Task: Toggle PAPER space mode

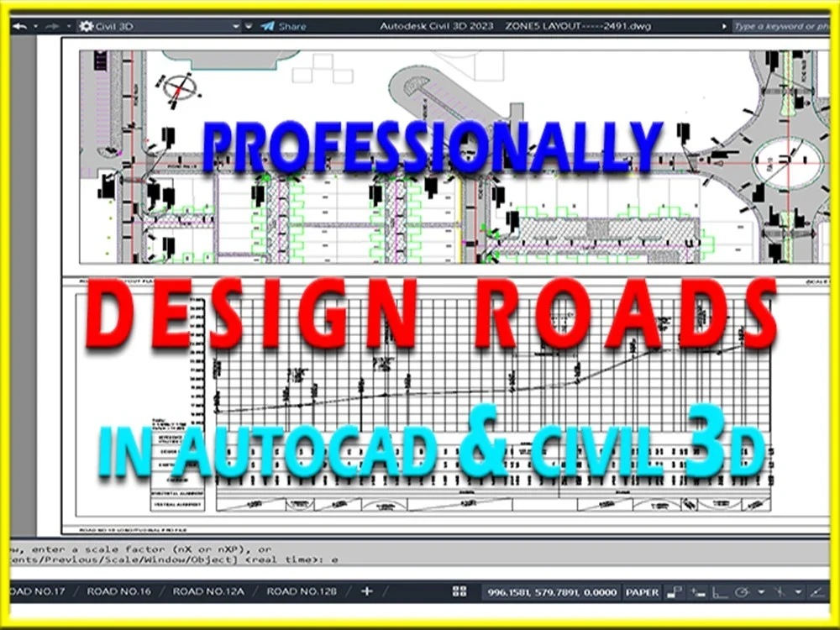Action: click(643, 591)
